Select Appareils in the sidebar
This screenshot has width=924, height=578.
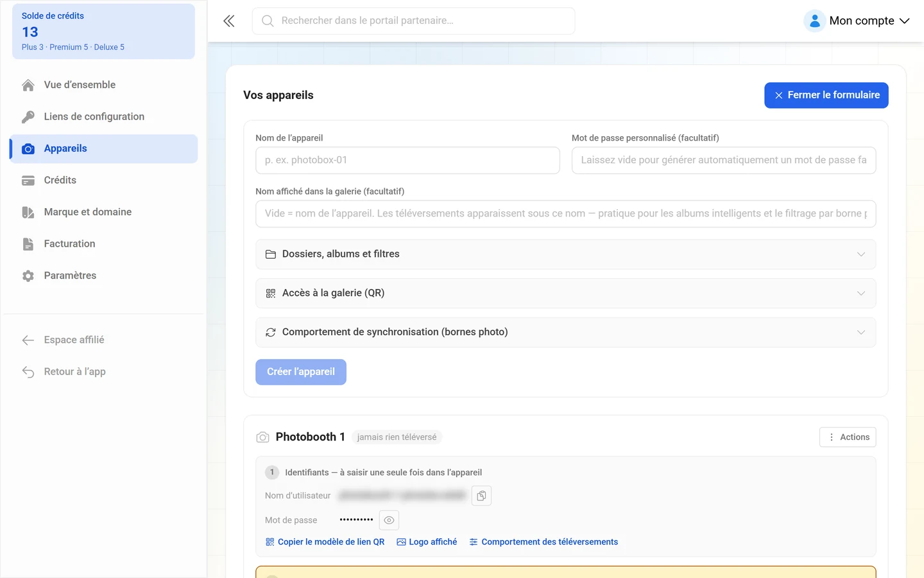click(103, 148)
